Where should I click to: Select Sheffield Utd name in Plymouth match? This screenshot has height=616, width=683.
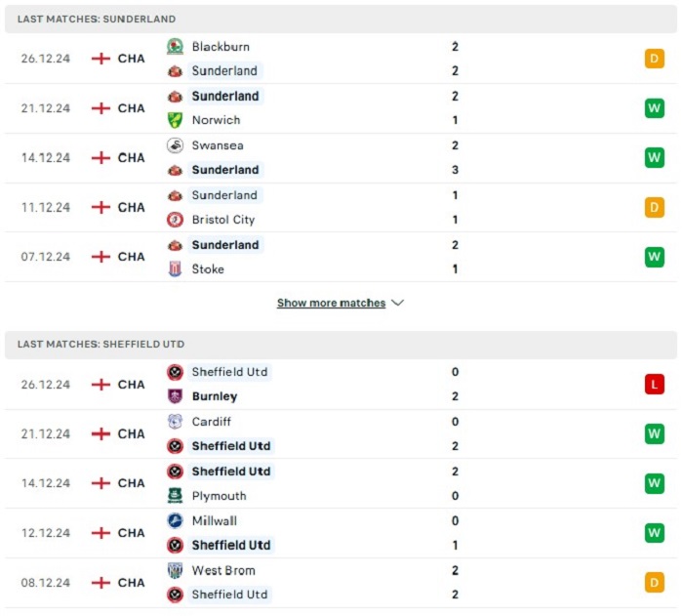click(231, 472)
